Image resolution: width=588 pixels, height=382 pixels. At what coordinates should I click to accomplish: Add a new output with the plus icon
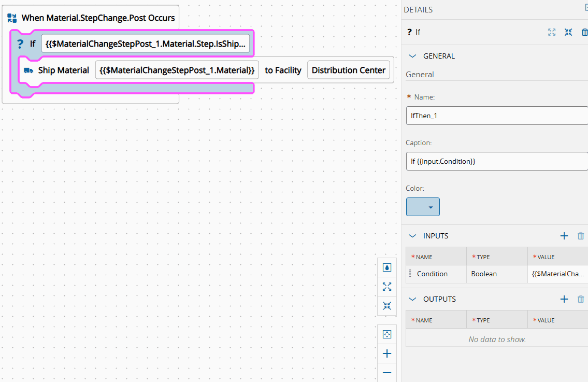point(564,299)
